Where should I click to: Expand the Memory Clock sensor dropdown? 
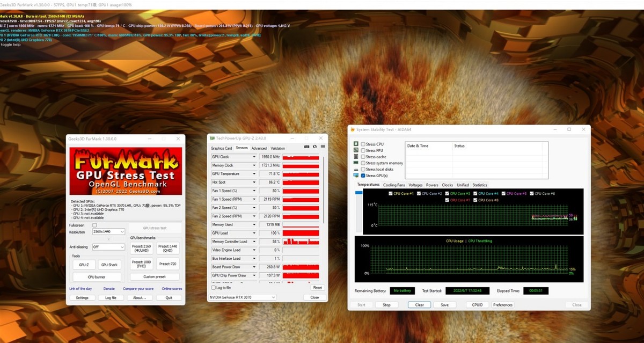click(254, 165)
